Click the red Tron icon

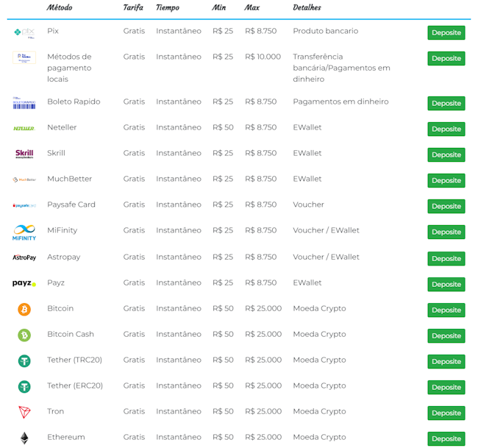[x=24, y=412]
